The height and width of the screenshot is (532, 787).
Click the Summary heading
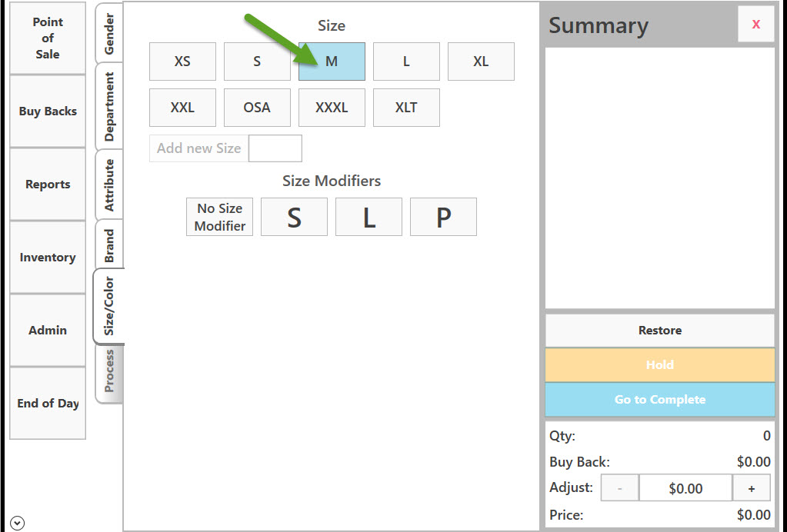pyautogui.click(x=599, y=25)
